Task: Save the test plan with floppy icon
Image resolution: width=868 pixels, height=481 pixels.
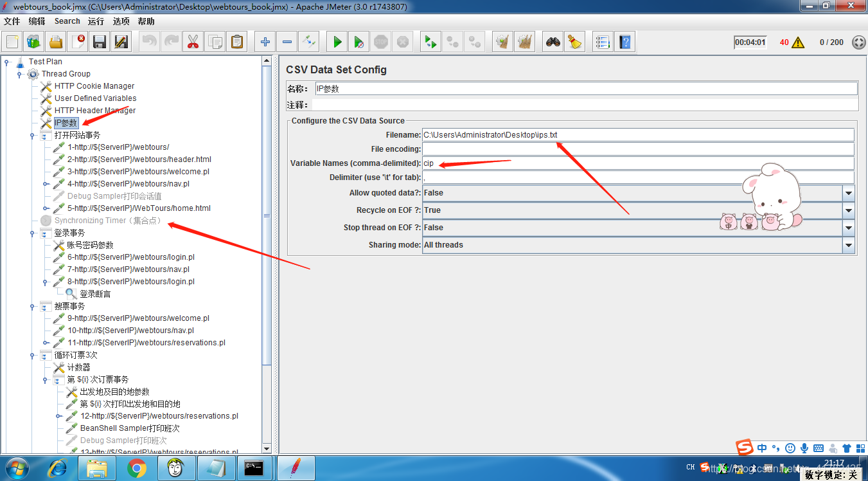Action: point(100,42)
